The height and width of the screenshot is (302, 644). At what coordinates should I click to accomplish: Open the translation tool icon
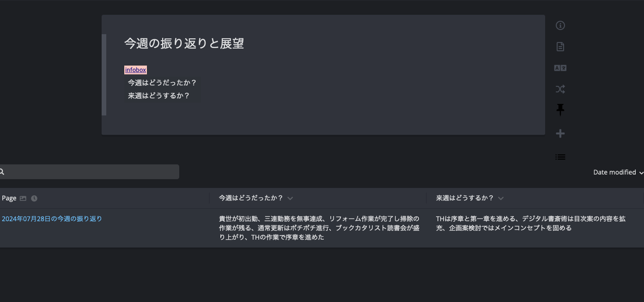click(560, 67)
